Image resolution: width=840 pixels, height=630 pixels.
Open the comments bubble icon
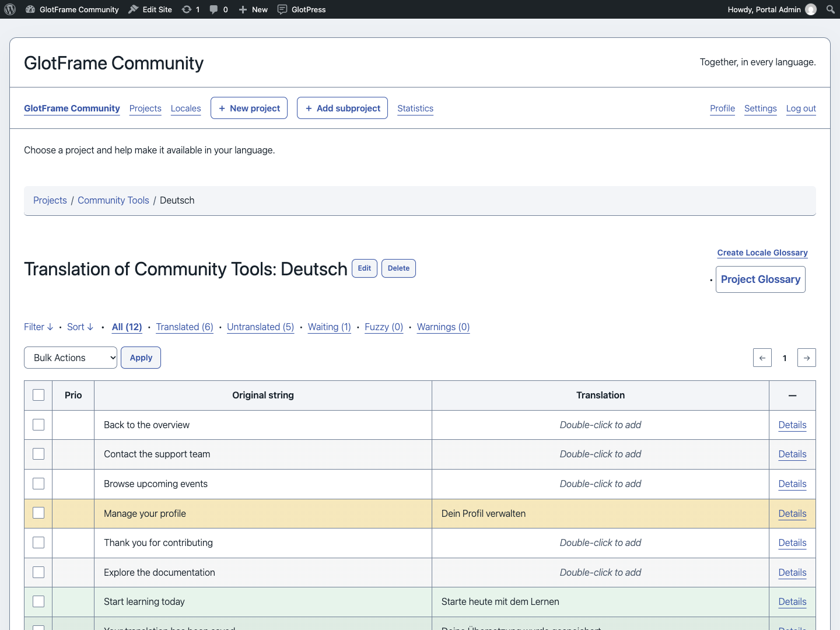214,9
